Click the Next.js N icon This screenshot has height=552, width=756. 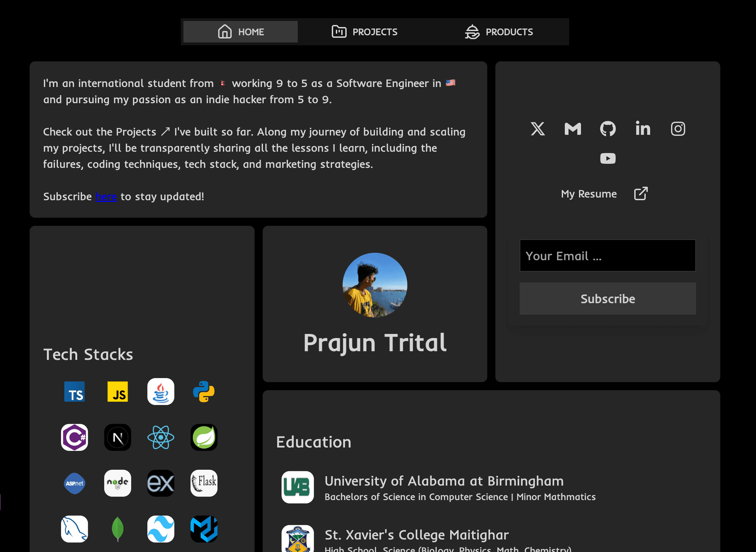117,438
